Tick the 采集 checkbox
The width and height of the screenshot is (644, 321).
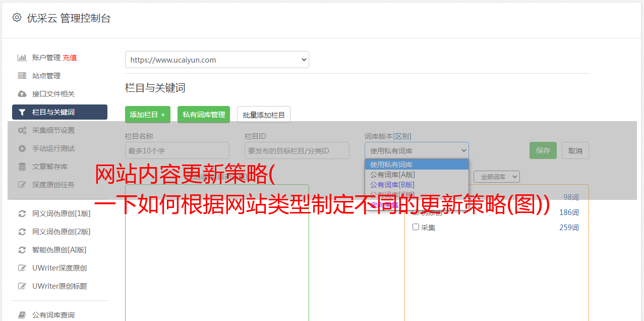pos(416,227)
